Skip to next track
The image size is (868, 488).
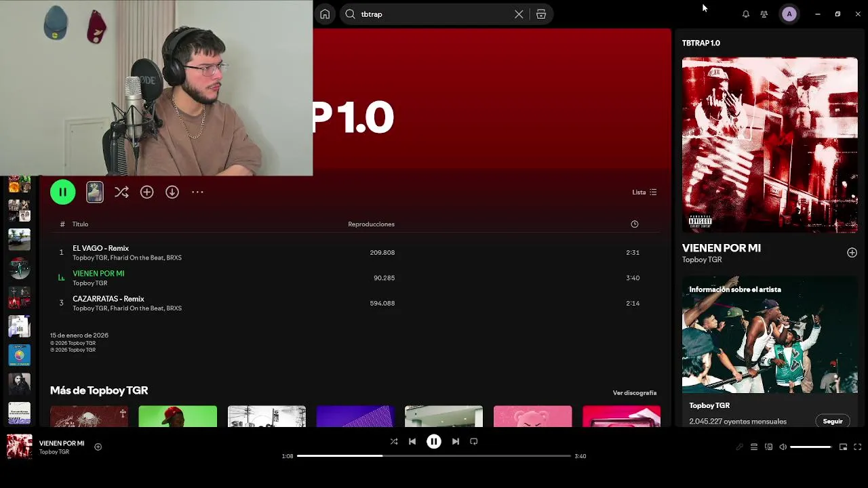tap(456, 442)
